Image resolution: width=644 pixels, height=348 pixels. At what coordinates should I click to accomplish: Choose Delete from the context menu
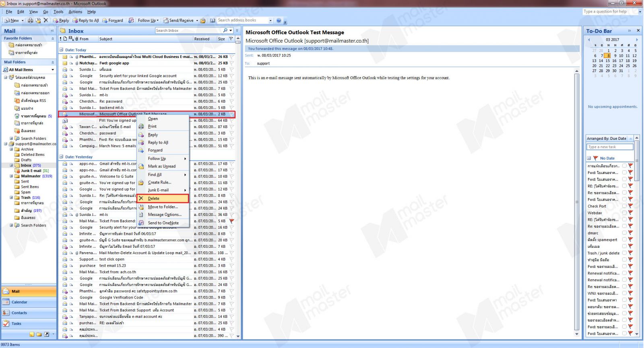[163, 199]
